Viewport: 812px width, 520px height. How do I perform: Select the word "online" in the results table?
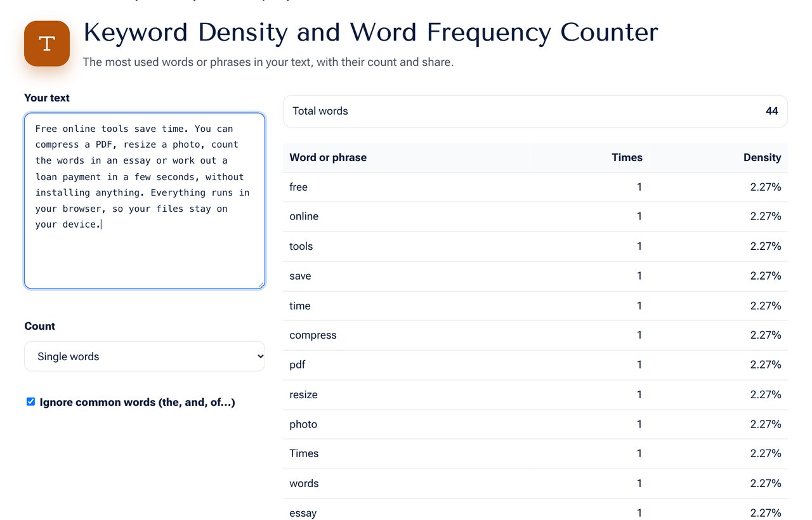point(304,216)
